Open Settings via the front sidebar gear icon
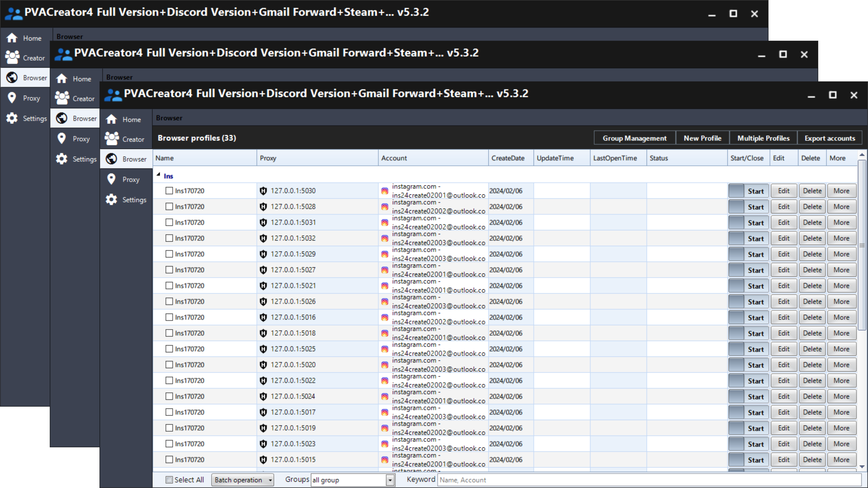 coord(112,200)
